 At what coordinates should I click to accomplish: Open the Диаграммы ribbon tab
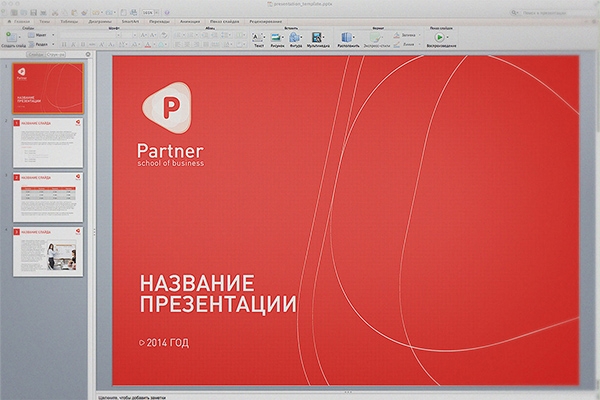(100, 21)
